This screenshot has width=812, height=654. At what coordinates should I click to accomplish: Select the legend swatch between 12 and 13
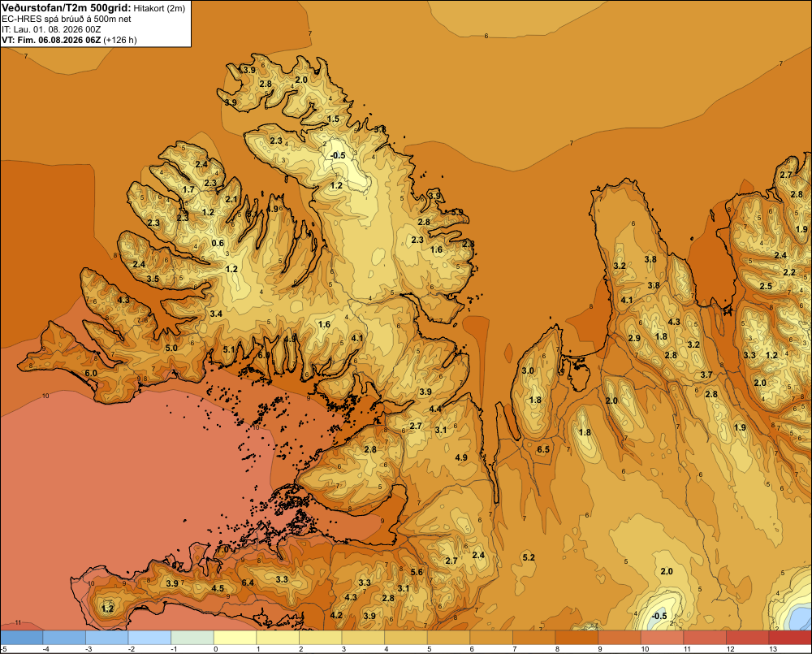(x=747, y=638)
